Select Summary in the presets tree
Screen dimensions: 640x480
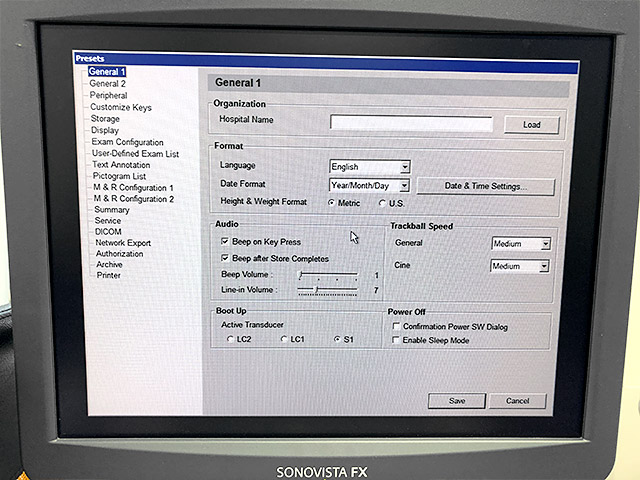(112, 210)
